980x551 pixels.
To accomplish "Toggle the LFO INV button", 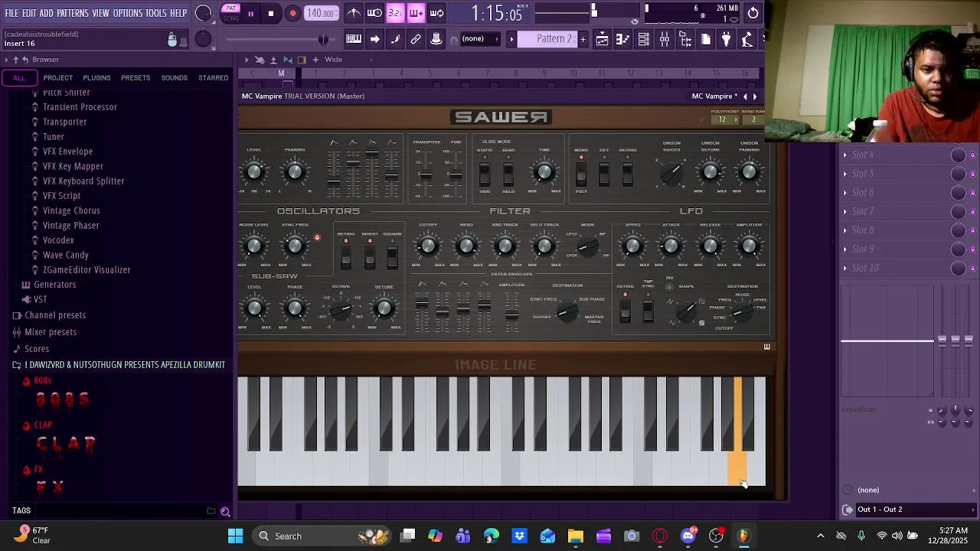I will coord(669,287).
